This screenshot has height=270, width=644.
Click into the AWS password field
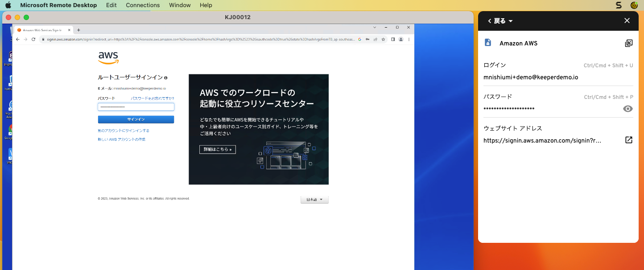click(136, 107)
